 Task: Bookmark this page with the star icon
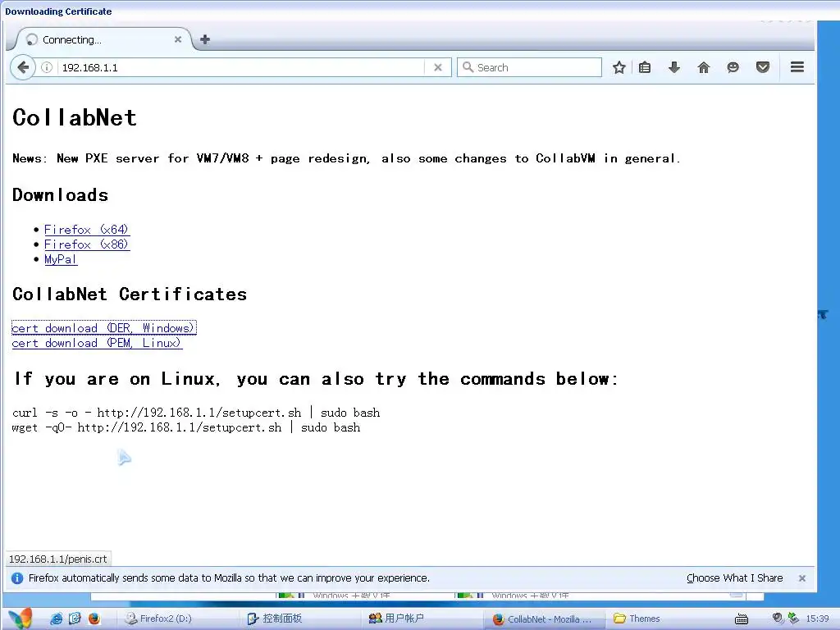tap(619, 67)
